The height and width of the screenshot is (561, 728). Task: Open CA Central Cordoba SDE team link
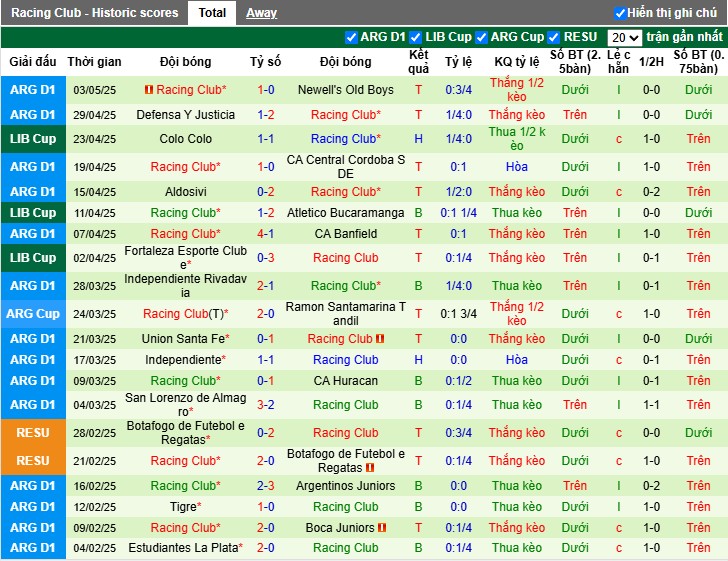pos(345,167)
